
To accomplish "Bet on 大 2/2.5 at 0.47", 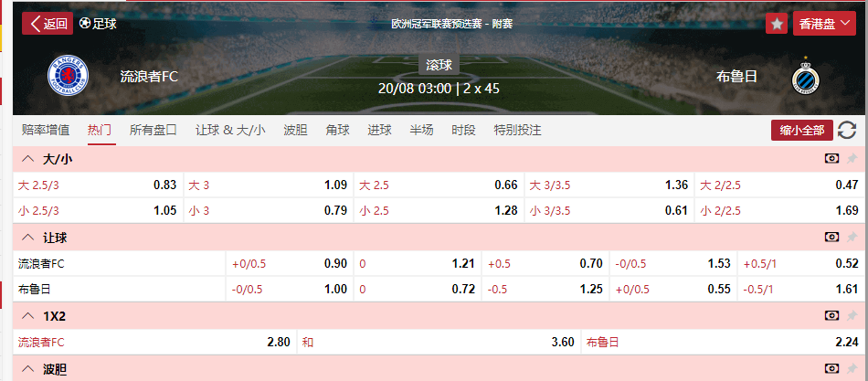I will point(780,185).
